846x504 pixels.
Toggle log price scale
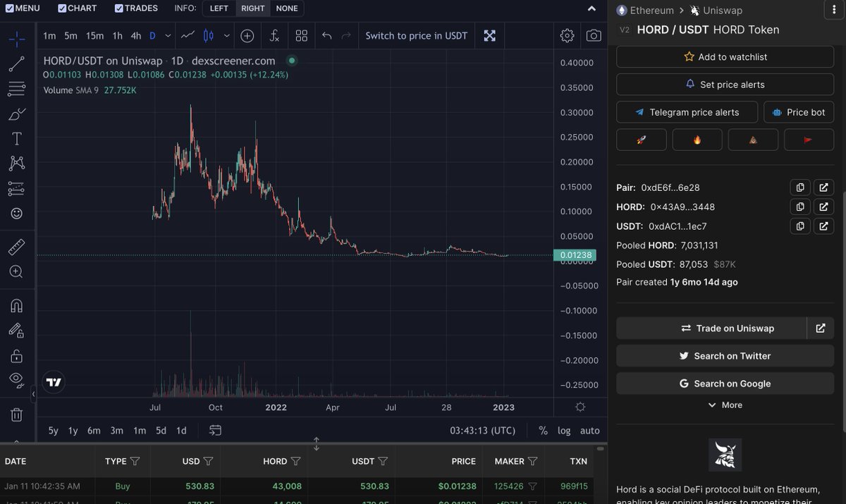pos(564,431)
